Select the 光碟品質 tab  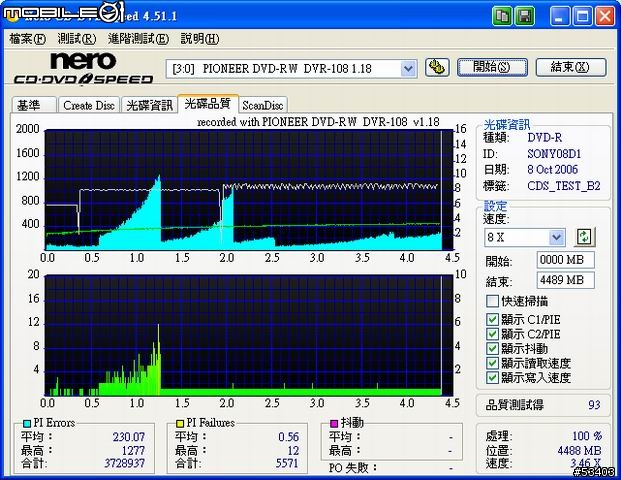[208, 104]
